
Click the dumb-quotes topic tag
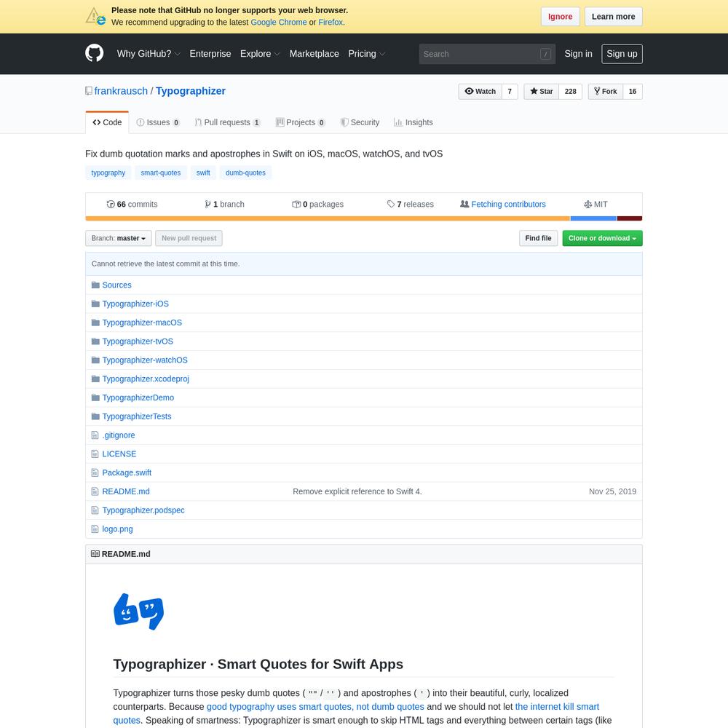point(245,173)
